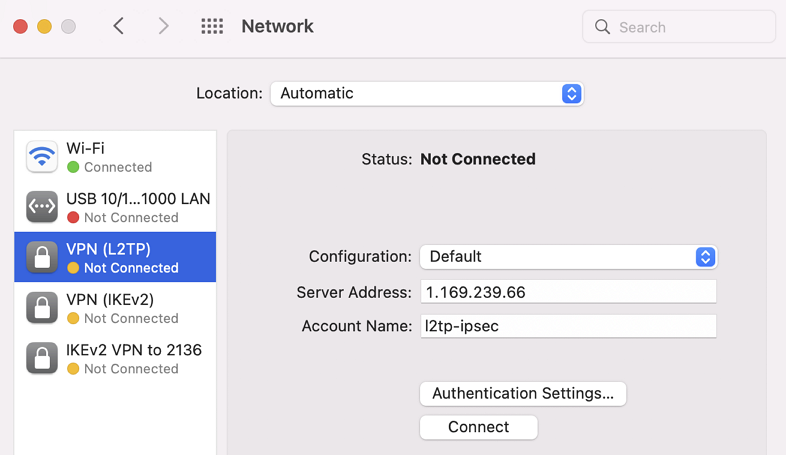Click the Search text field

pyautogui.click(x=690, y=27)
